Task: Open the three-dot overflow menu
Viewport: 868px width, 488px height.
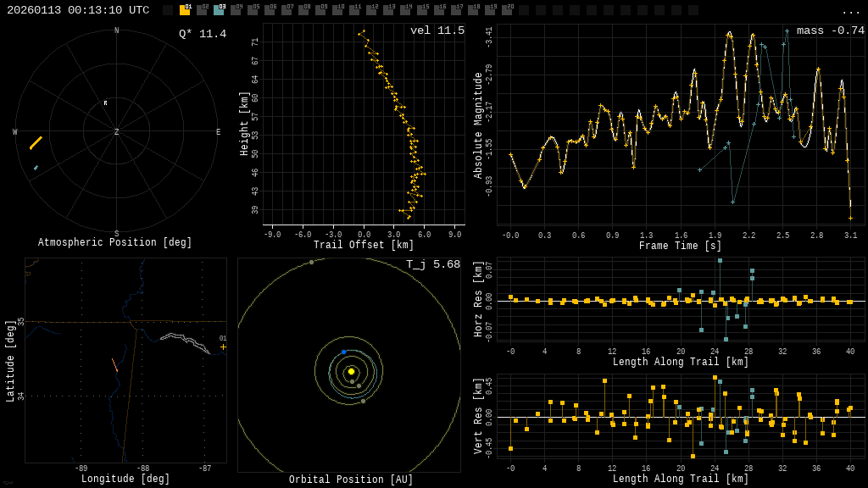Action: click(x=850, y=11)
